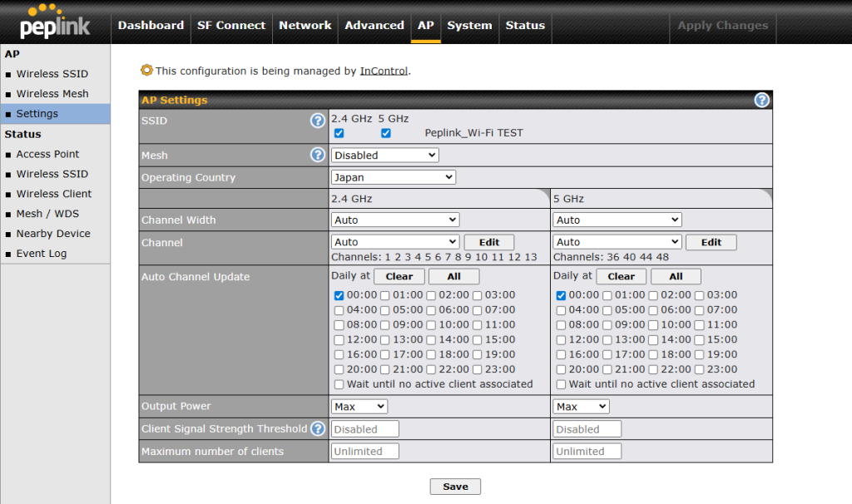
Task: Change the 2.4 GHz Output Power dropdown
Action: point(359,407)
